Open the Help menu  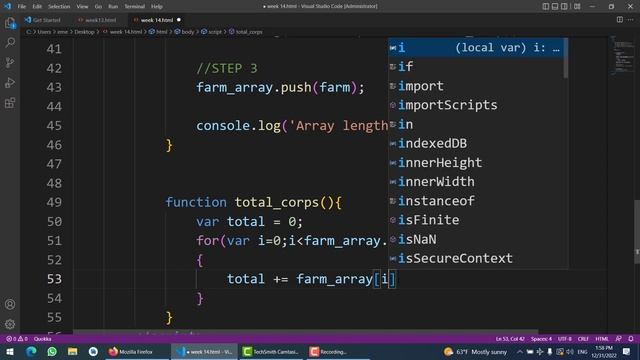point(157,7)
